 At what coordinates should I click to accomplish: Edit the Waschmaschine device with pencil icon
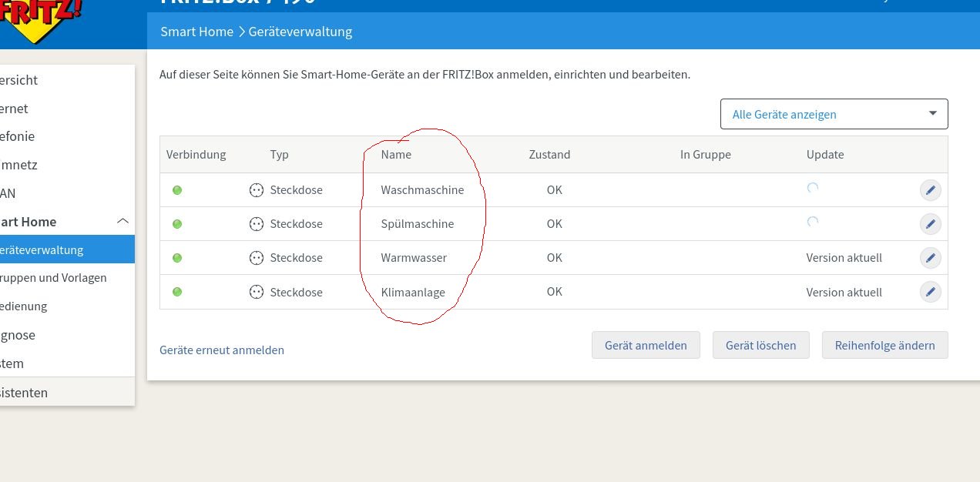(x=930, y=190)
